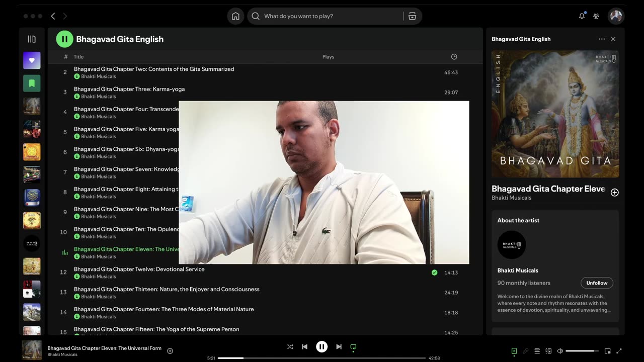This screenshot has width=644, height=362.
Task: Add track via plus circle in Now Playing panel
Action: [x=614, y=193]
